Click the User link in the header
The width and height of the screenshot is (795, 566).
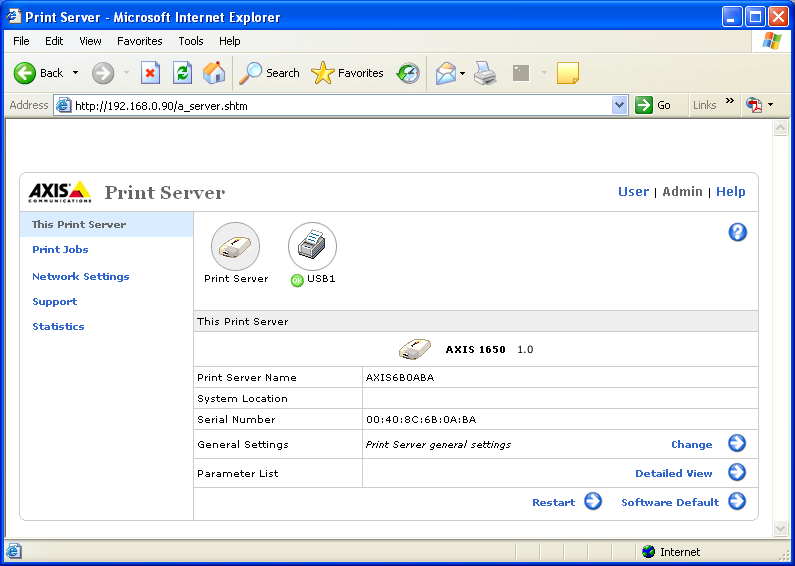633,192
